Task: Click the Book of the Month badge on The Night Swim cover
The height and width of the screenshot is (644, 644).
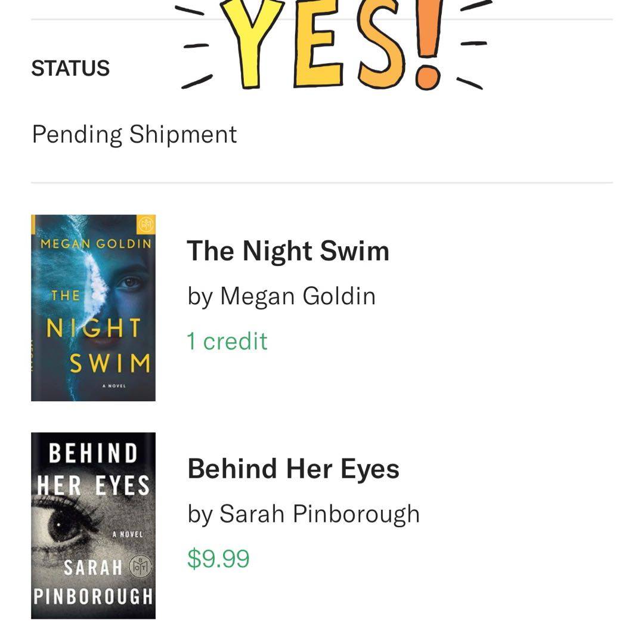Action: pos(146,225)
